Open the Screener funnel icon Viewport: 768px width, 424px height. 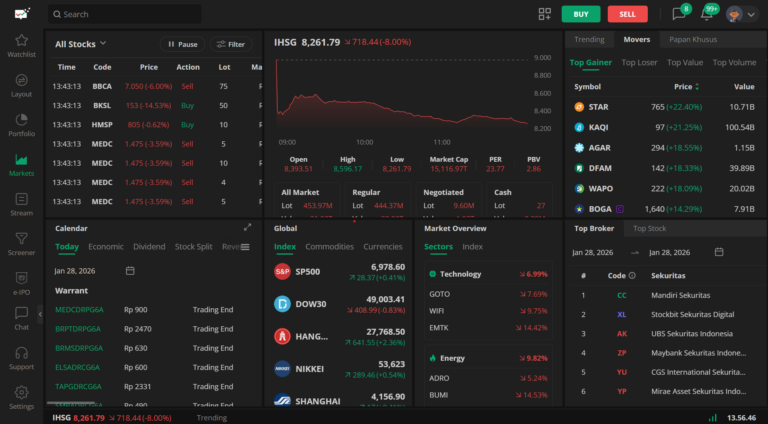[21, 244]
